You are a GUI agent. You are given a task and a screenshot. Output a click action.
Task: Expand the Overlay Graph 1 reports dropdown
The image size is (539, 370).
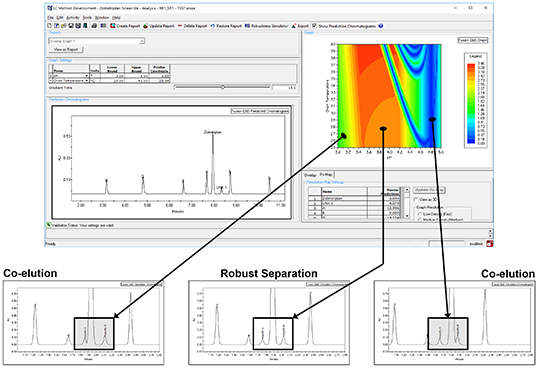[142, 41]
